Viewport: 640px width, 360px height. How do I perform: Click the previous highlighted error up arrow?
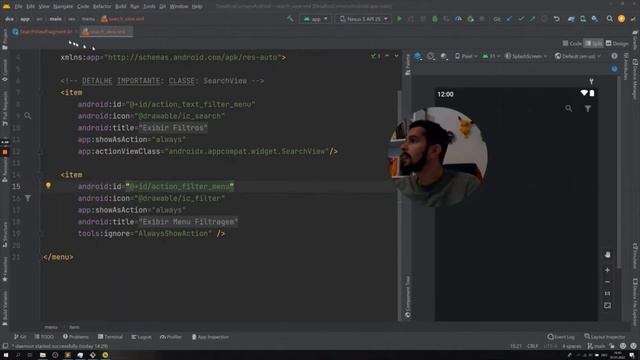[x=387, y=56]
